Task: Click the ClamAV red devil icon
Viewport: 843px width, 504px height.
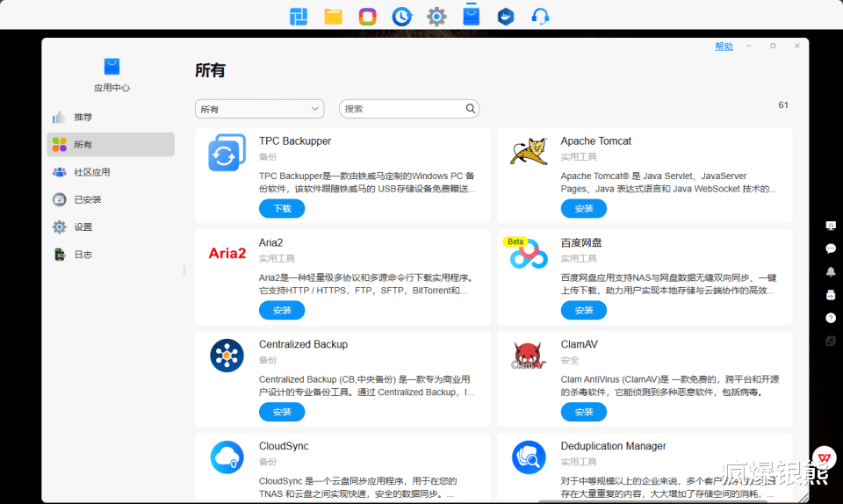Action: [x=528, y=356]
